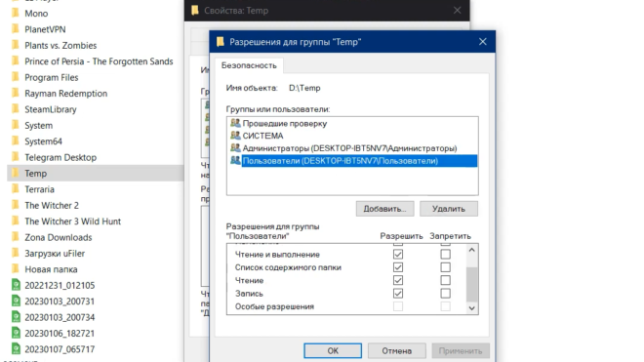
Task: Click the Особые разрешения permission row
Action: pos(346,306)
